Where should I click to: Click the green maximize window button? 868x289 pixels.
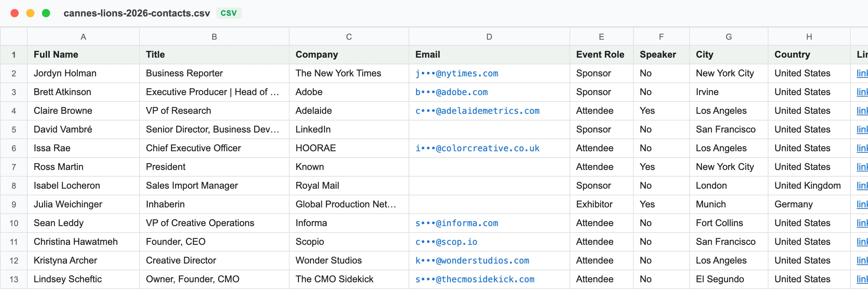(46, 13)
